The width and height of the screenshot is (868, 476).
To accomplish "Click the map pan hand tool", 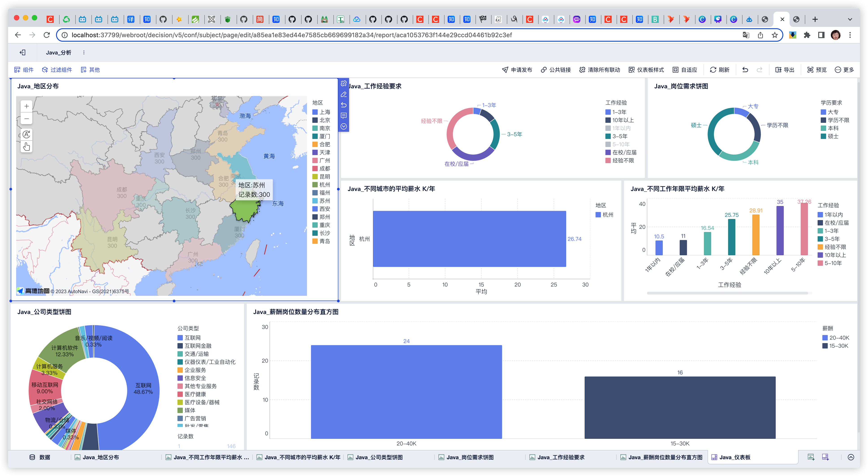I will click(26, 147).
